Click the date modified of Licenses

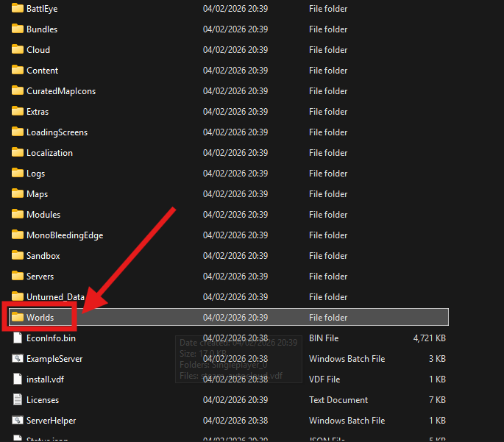[x=235, y=400]
